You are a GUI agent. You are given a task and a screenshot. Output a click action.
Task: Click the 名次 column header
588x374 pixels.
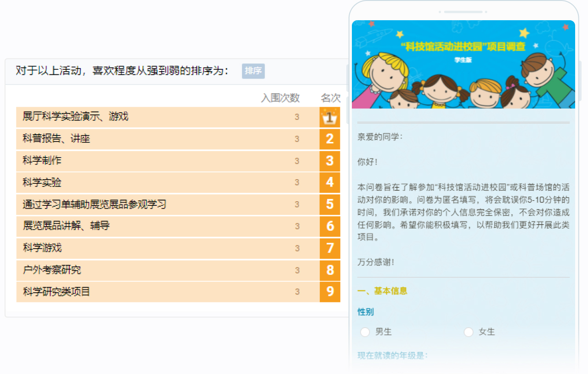[330, 98]
